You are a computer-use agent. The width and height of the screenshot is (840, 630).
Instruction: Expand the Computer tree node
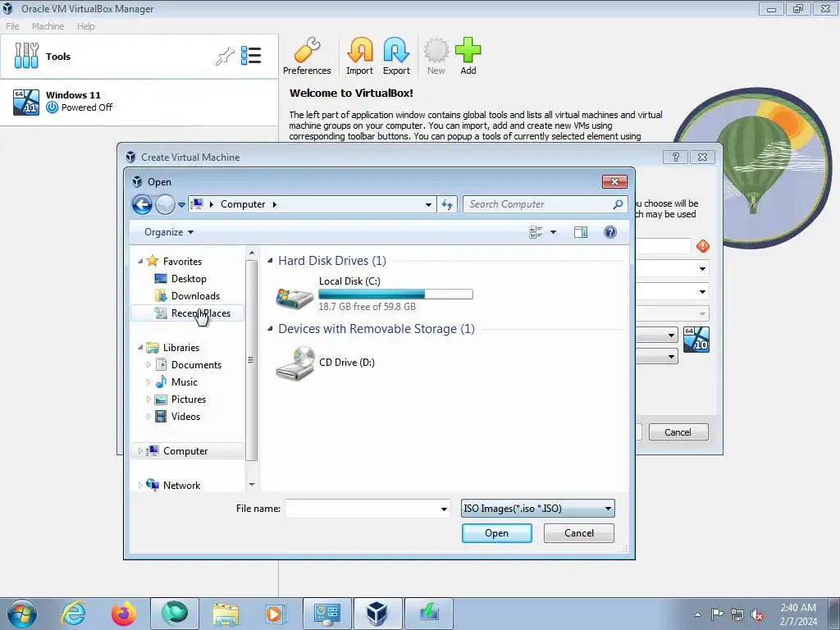pyautogui.click(x=140, y=451)
